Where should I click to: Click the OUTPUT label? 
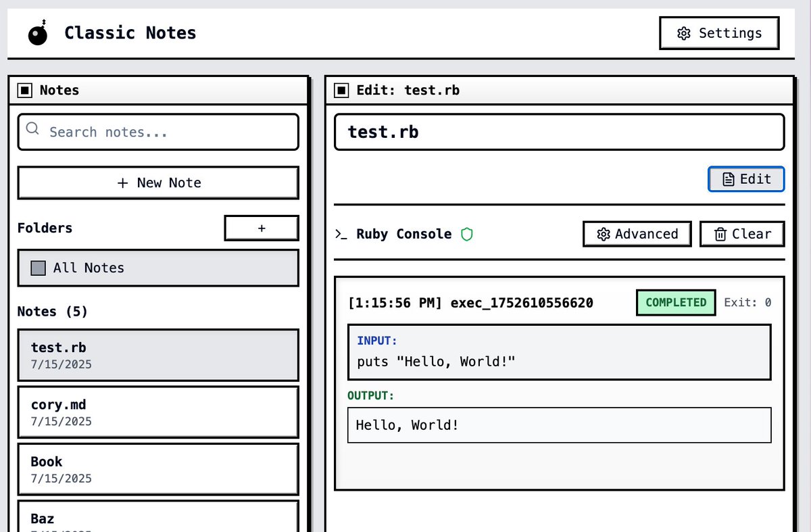[x=371, y=395]
